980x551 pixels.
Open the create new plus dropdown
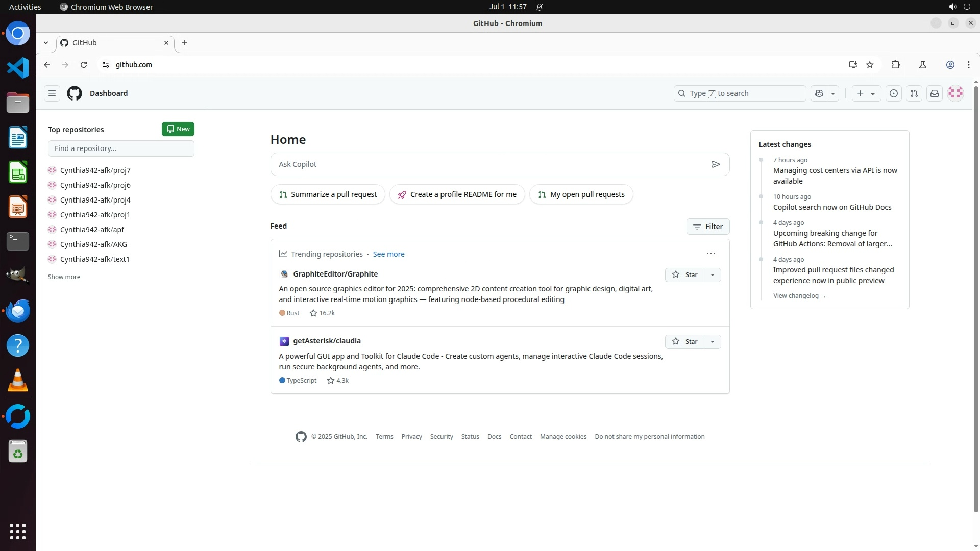click(866, 93)
